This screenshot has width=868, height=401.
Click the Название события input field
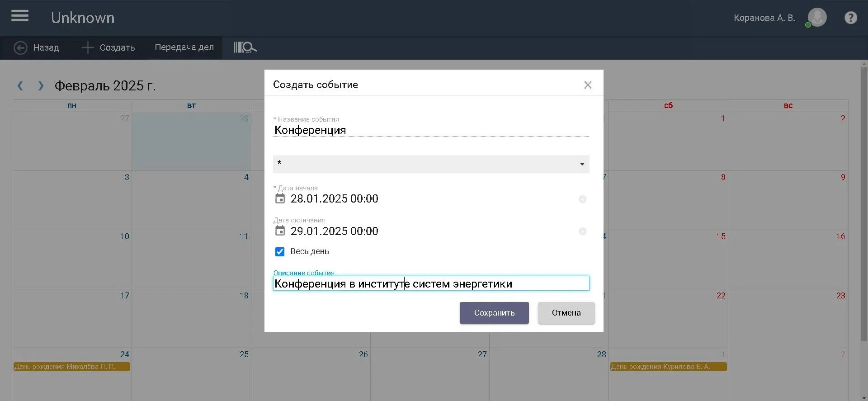431,130
